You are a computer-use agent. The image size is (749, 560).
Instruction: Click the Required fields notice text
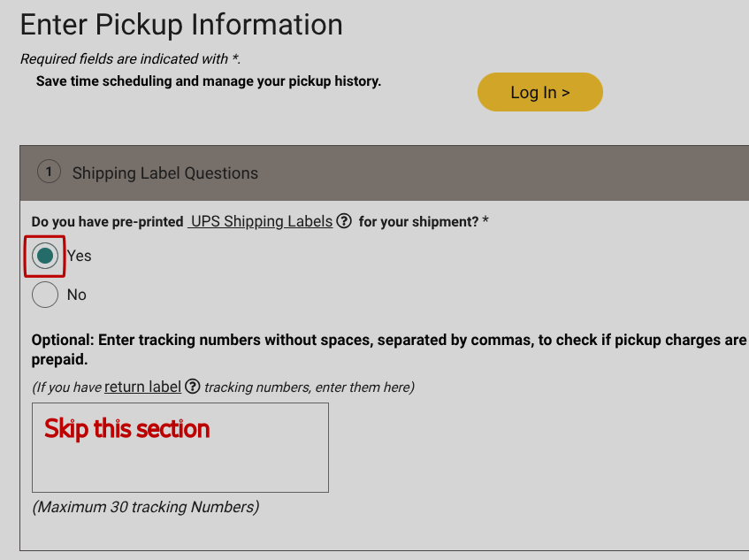coord(130,59)
